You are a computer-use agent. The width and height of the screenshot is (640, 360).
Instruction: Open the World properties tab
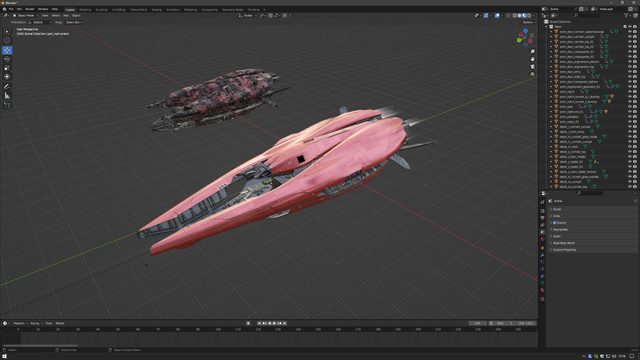point(542,239)
